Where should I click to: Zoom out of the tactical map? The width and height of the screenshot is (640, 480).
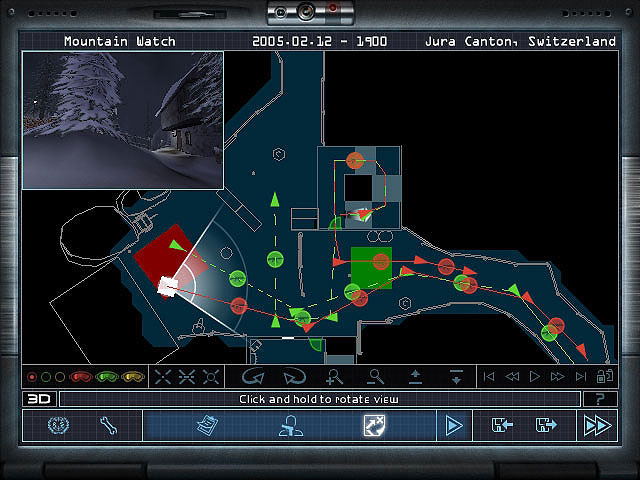pos(375,377)
